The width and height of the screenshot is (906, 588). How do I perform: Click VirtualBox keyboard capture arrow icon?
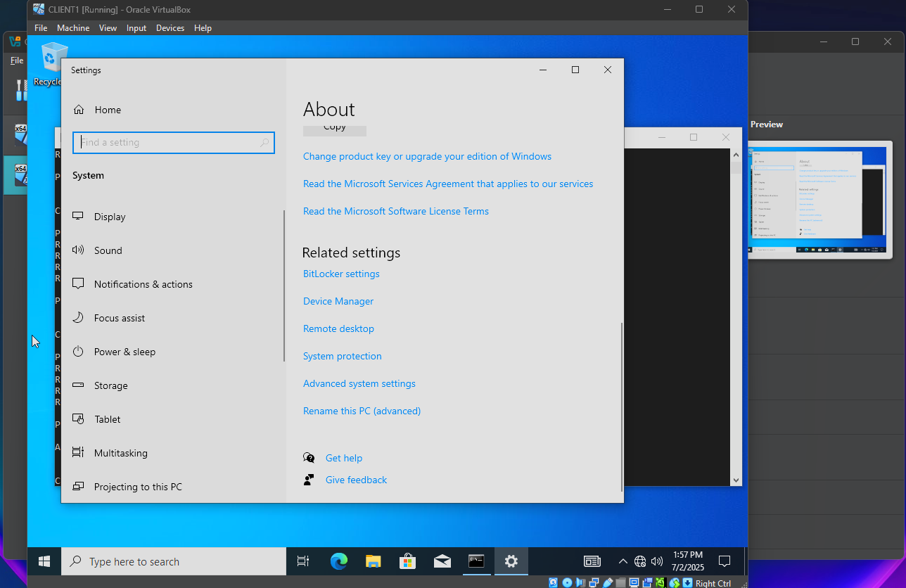coord(687,583)
